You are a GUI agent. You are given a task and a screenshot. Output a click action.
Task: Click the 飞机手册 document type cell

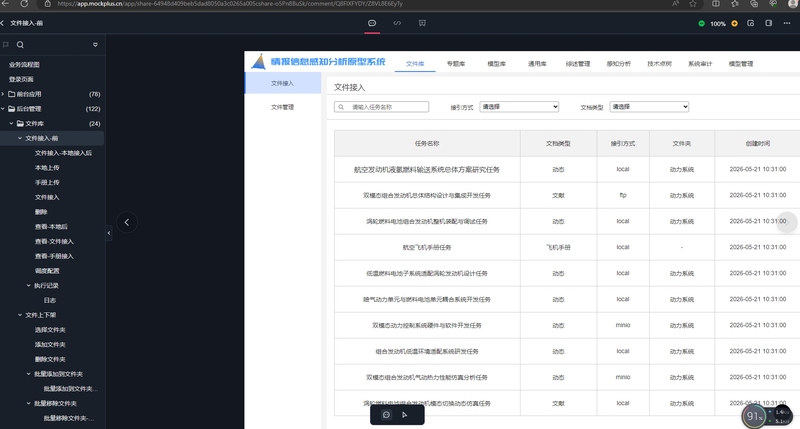(x=558, y=247)
